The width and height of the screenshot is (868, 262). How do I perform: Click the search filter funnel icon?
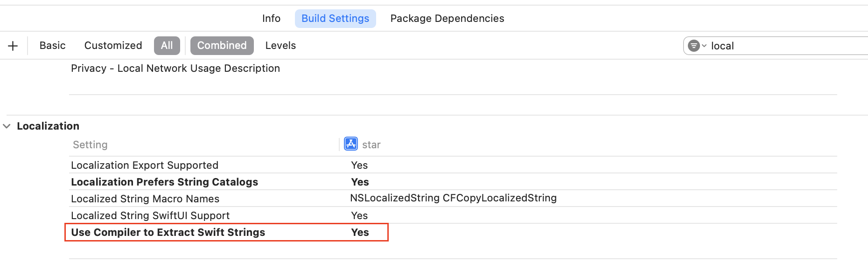[x=693, y=46]
